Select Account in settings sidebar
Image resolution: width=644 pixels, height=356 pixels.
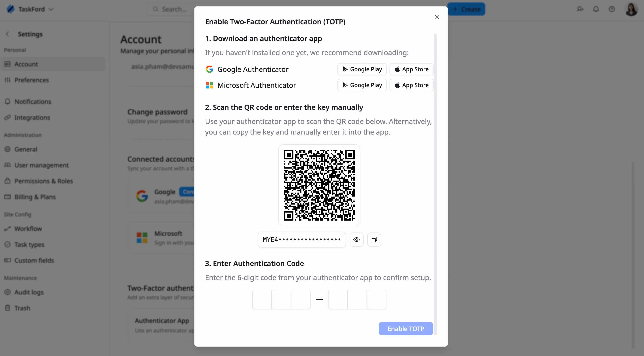pyautogui.click(x=53, y=64)
